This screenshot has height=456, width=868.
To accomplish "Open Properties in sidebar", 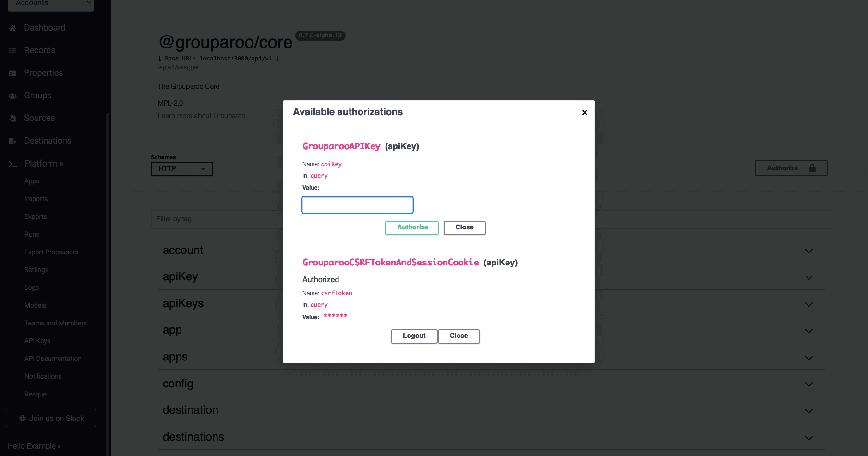I will [x=43, y=73].
